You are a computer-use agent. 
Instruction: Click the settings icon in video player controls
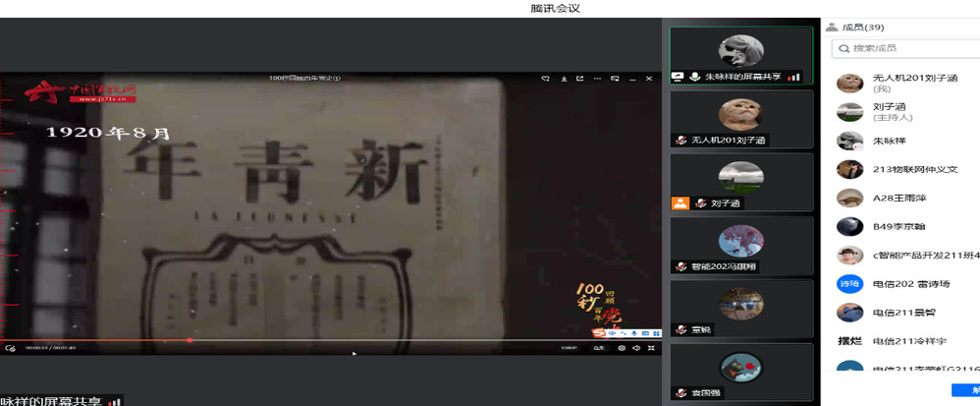pos(621,348)
